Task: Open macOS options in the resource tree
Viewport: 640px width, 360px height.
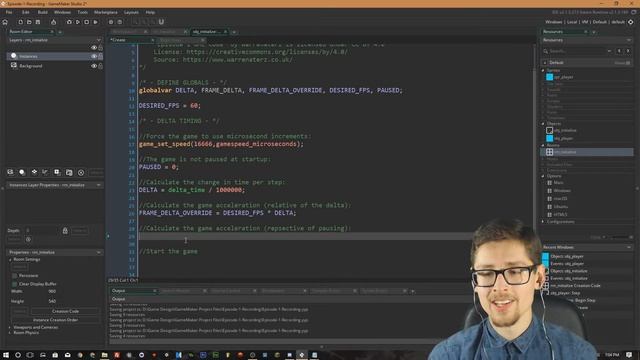Action: coord(560,199)
